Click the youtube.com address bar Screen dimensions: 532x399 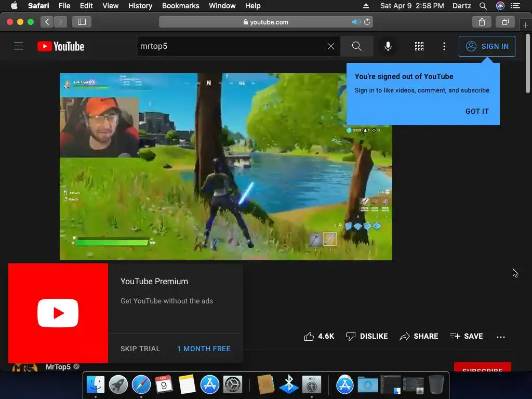coord(265,22)
